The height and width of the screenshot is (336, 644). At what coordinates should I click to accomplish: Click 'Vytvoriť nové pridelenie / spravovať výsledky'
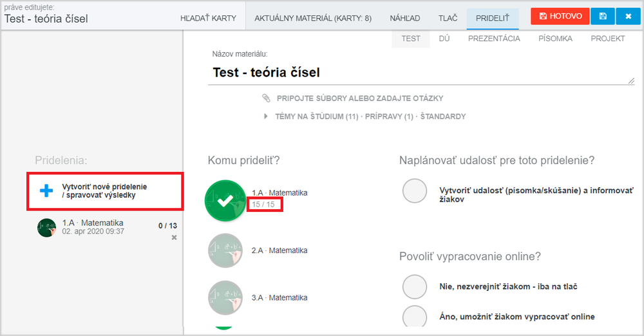(105, 191)
